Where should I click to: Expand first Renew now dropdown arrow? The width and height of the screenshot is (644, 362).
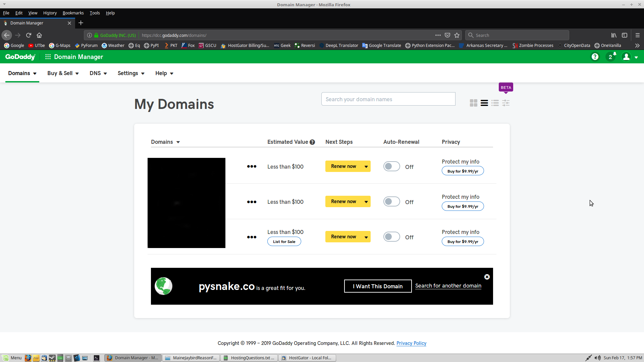(366, 167)
